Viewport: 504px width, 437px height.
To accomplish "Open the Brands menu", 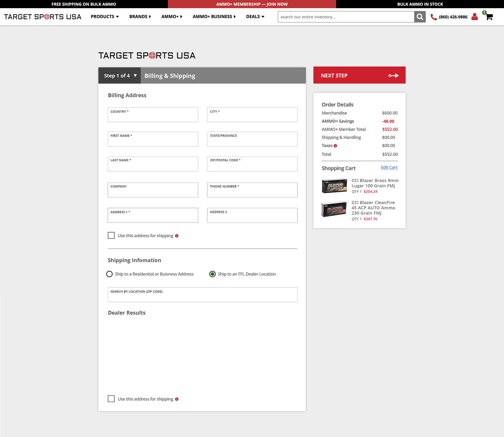I will [140, 17].
